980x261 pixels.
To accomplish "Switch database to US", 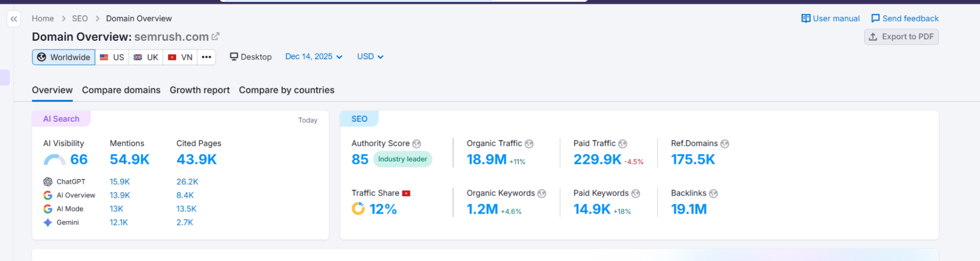I will pyautogui.click(x=112, y=57).
